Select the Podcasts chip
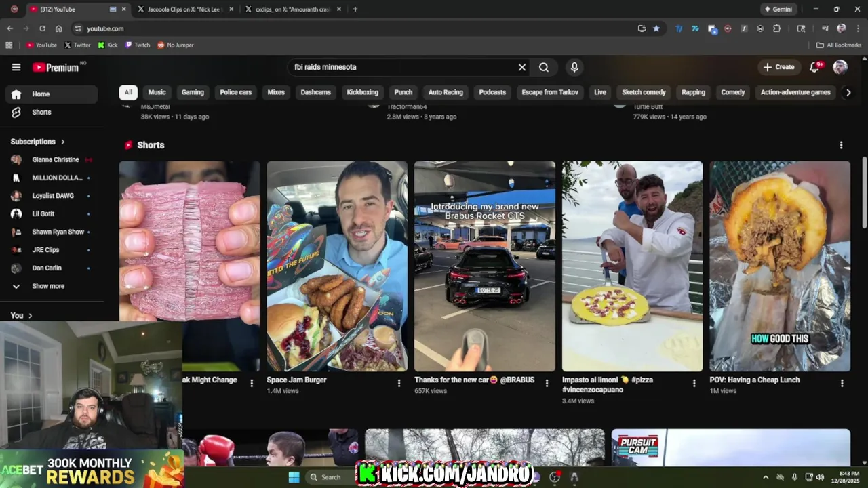This screenshot has width=868, height=488. (492, 92)
